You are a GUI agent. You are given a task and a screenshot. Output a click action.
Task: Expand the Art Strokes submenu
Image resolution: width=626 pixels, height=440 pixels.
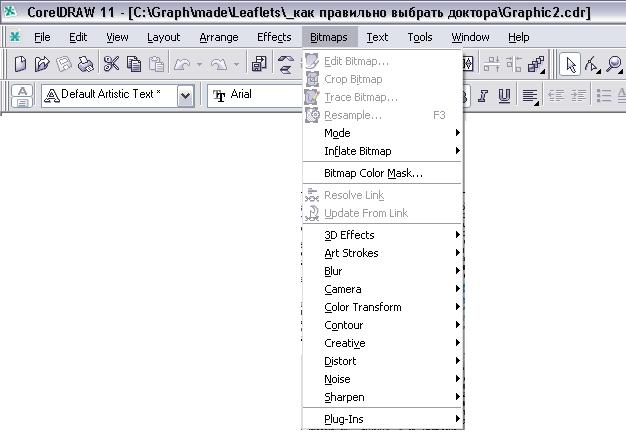pyautogui.click(x=382, y=253)
